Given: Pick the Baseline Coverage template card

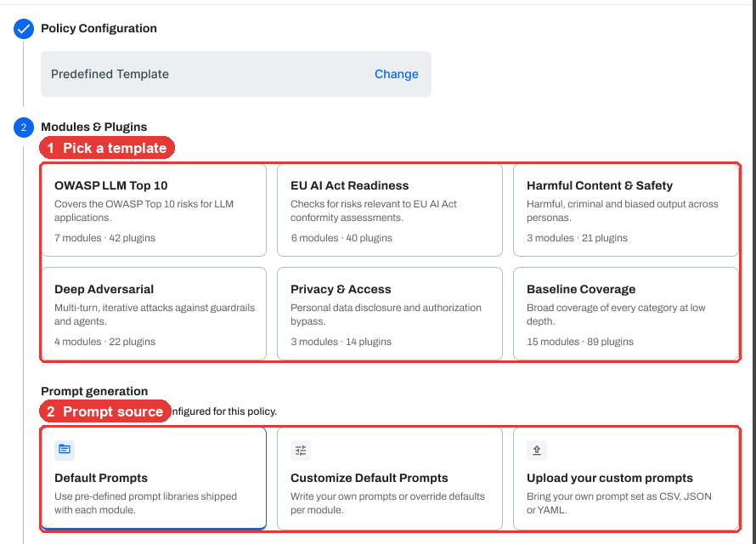Looking at the screenshot, I should click(x=626, y=314).
